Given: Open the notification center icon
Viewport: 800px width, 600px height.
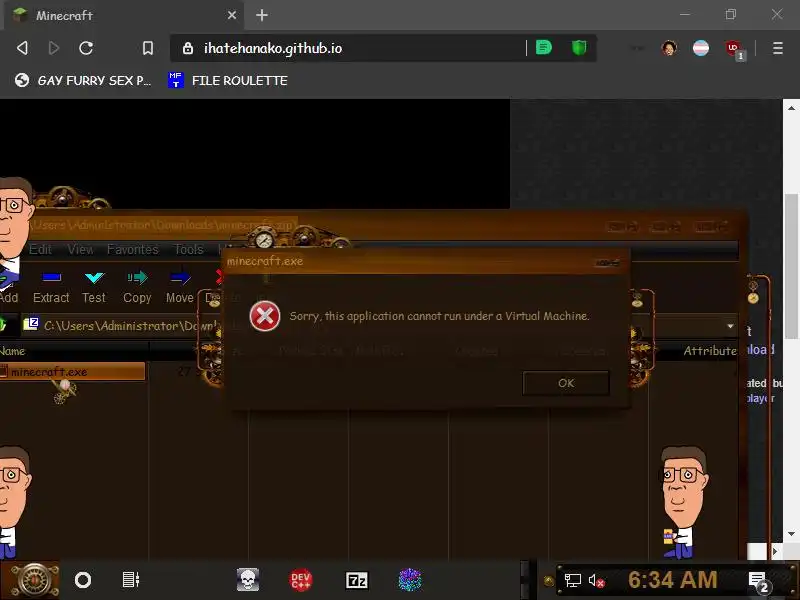Looking at the screenshot, I should click(x=758, y=582).
